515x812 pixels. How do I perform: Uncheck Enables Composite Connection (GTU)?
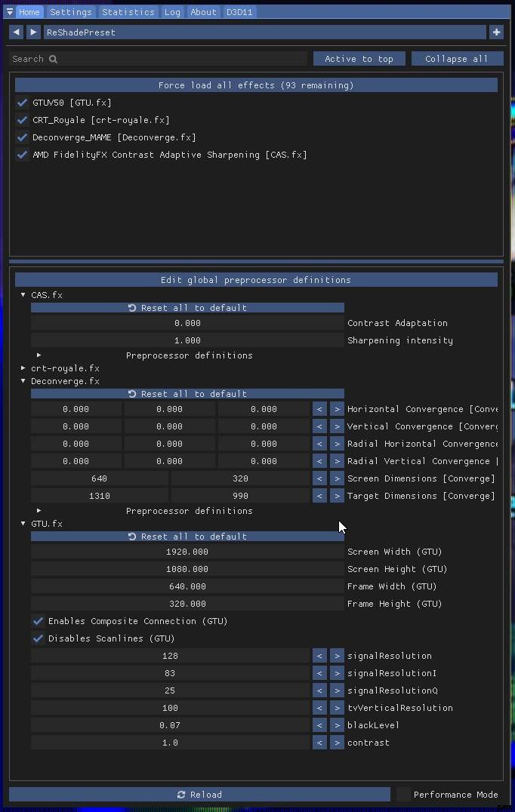pos(38,621)
